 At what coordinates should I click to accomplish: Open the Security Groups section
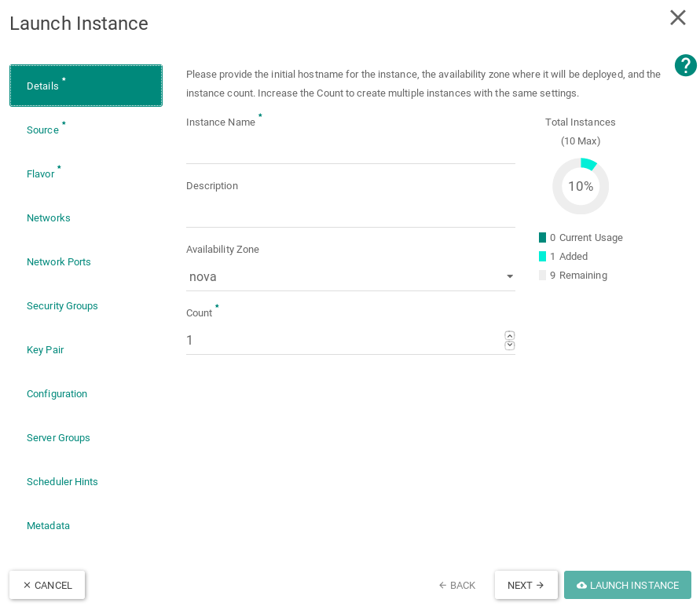click(62, 305)
